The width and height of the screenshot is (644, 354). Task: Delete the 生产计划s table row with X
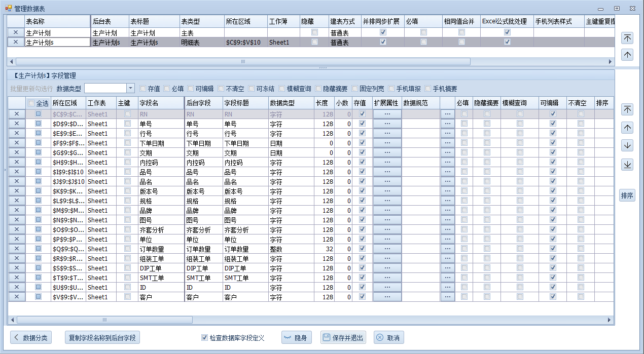(16, 43)
